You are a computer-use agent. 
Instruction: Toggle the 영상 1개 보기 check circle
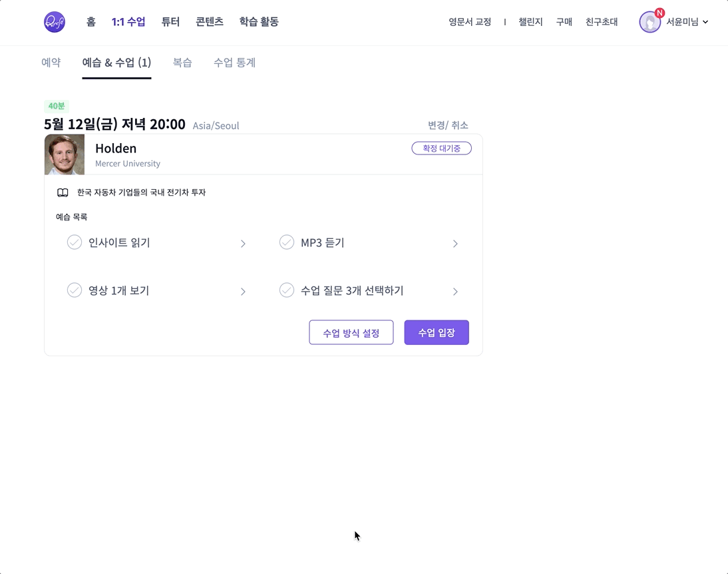pyautogui.click(x=75, y=290)
